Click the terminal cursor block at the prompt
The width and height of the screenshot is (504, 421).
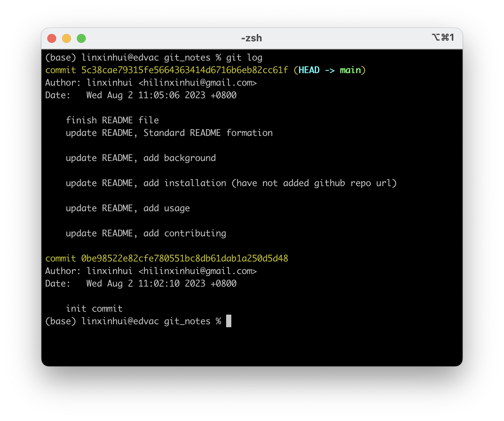tap(229, 321)
